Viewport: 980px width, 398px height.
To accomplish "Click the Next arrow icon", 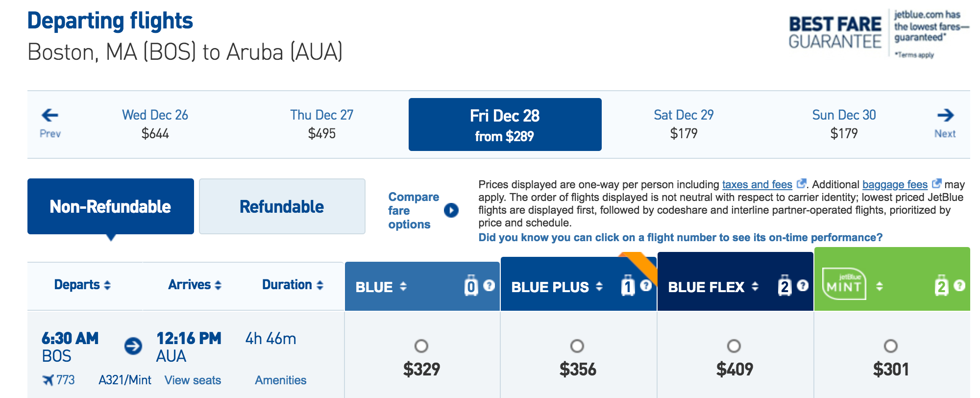I will point(945,116).
